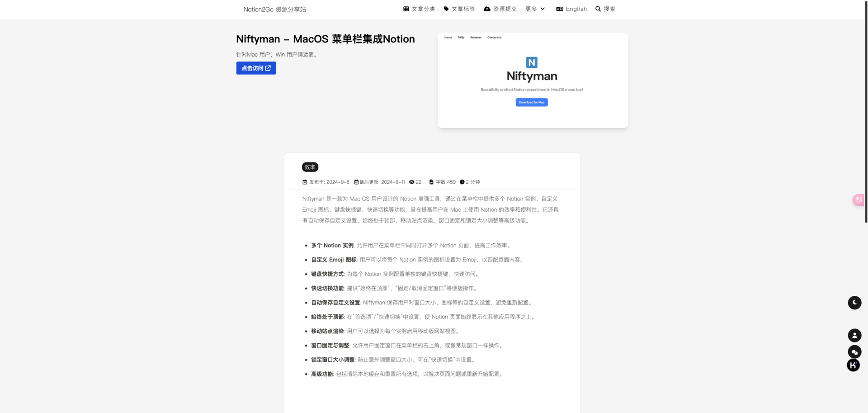
Task: Click the search magnifier icon in navbar
Action: coord(598,9)
